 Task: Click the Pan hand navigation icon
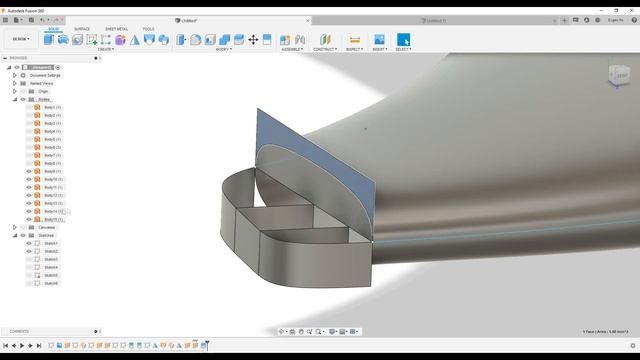301,332
